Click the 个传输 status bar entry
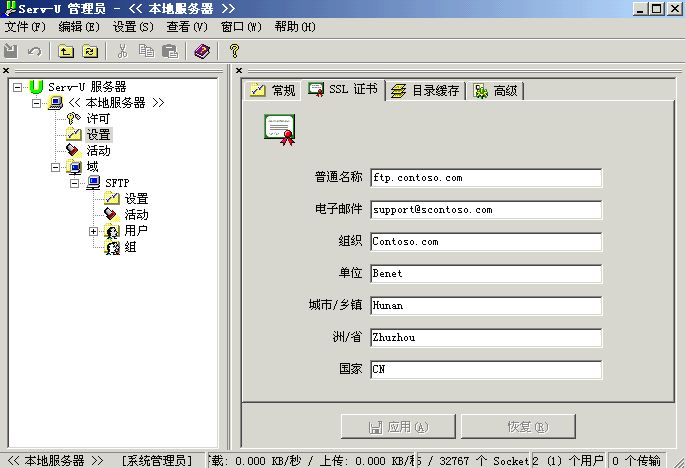 (637, 461)
